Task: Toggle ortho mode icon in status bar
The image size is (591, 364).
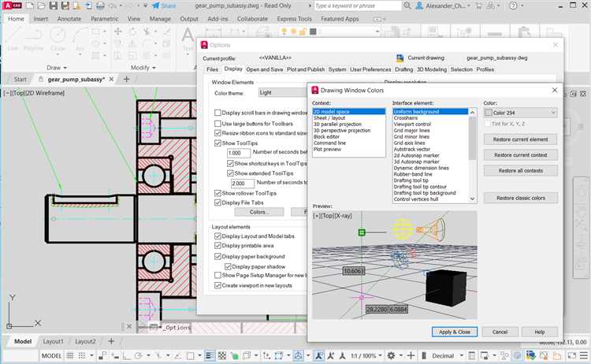Action: click(x=126, y=355)
